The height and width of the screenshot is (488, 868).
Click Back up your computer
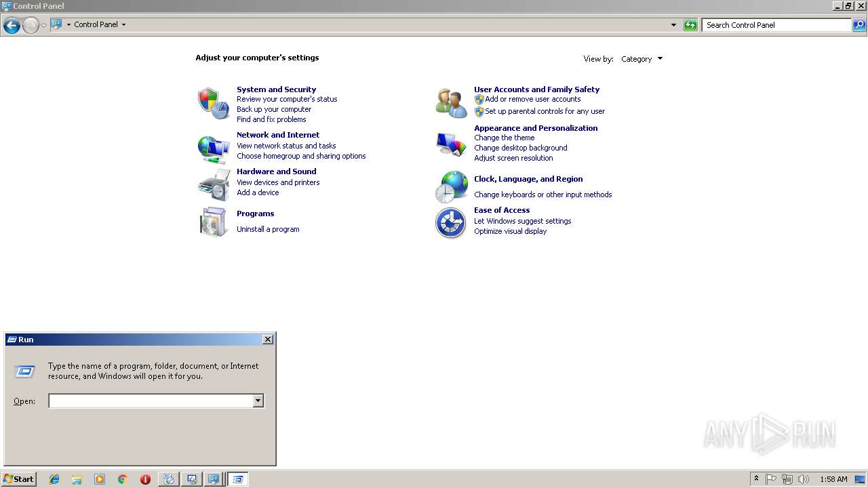point(274,109)
